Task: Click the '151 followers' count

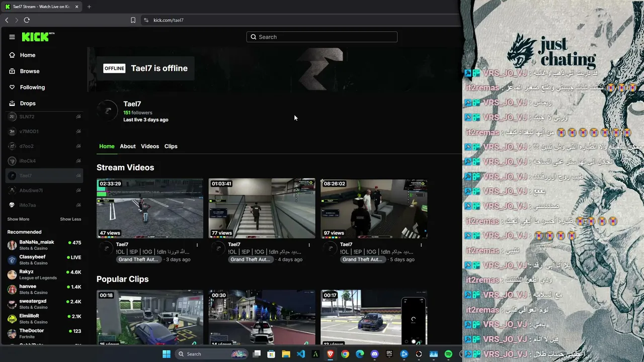Action: (x=138, y=113)
